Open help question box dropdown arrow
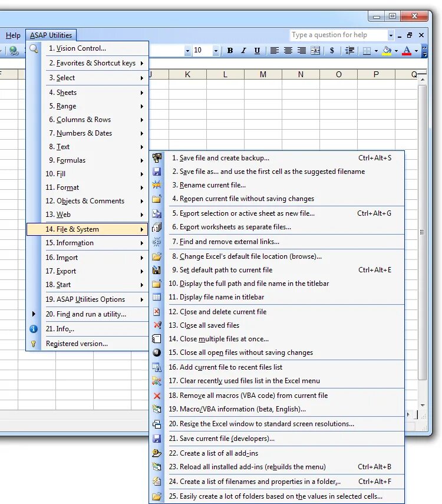 [391, 35]
